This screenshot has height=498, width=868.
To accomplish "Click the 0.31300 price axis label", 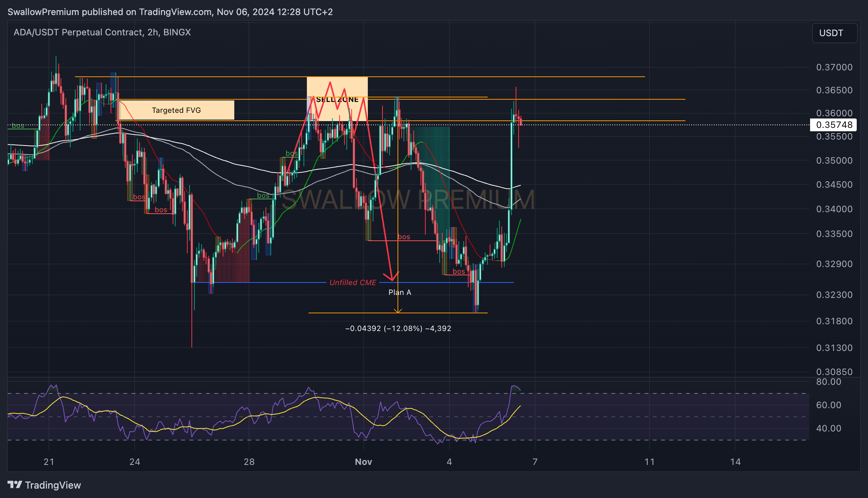I will pos(834,348).
